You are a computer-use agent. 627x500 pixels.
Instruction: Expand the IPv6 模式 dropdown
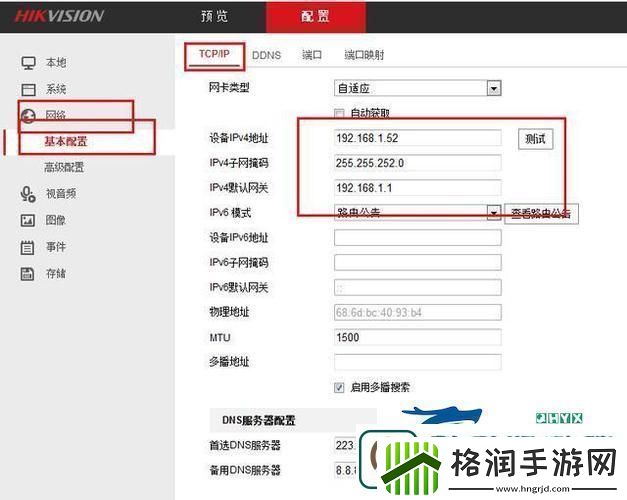[493, 212]
